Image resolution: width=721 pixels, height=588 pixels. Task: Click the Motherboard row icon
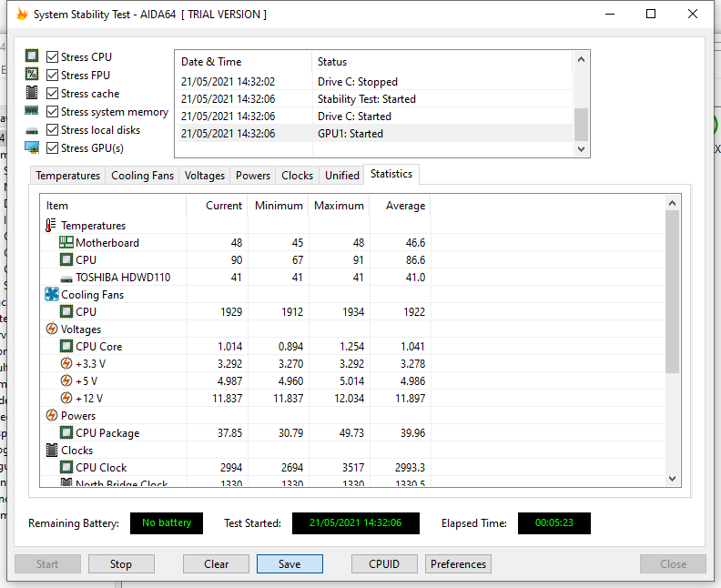(66, 242)
